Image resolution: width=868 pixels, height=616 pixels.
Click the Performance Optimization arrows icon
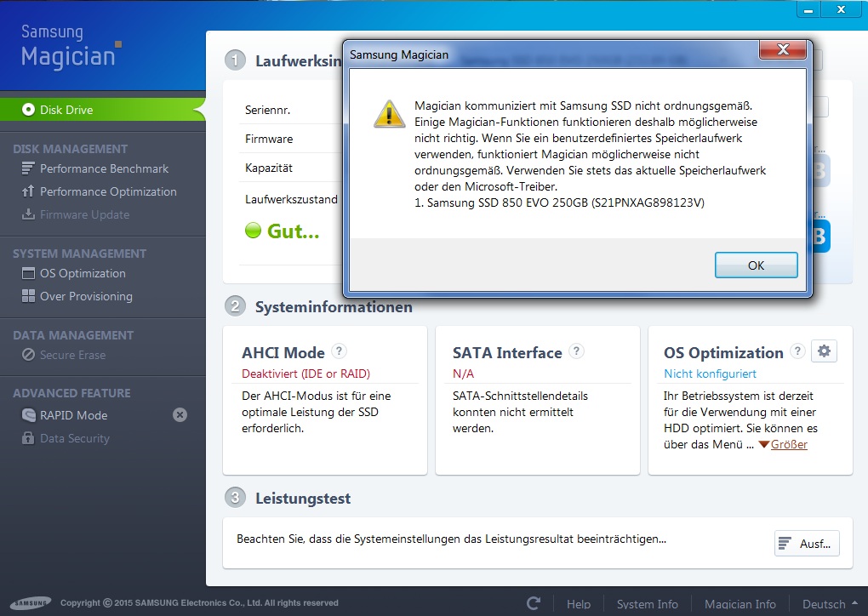pyautogui.click(x=28, y=191)
